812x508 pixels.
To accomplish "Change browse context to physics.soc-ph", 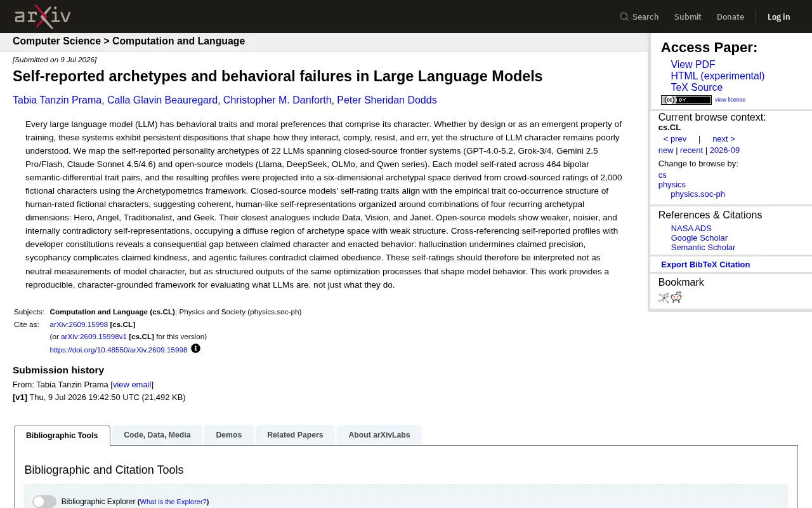I will tap(698, 194).
